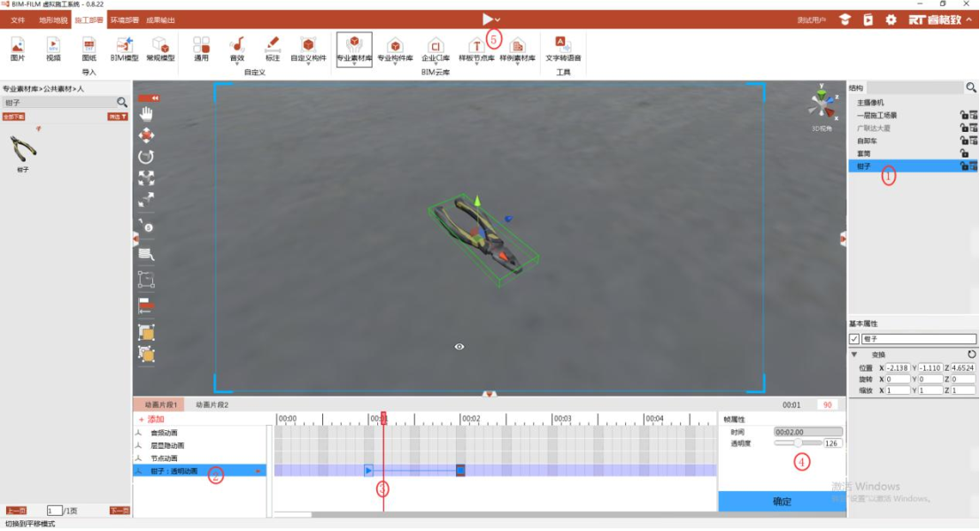This screenshot has height=531, width=980.
Task: Switch to 动画片段1 tab
Action: (x=160, y=404)
